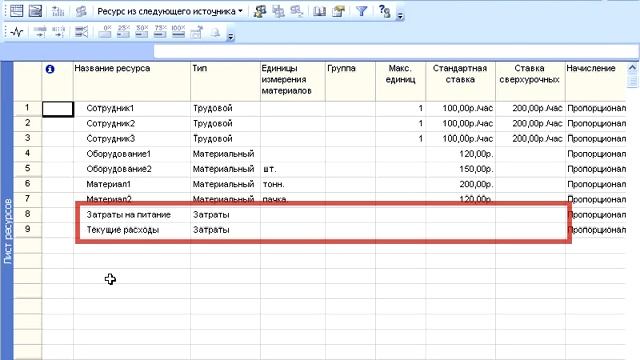Select the 'Название ресурса' column header

click(x=132, y=81)
